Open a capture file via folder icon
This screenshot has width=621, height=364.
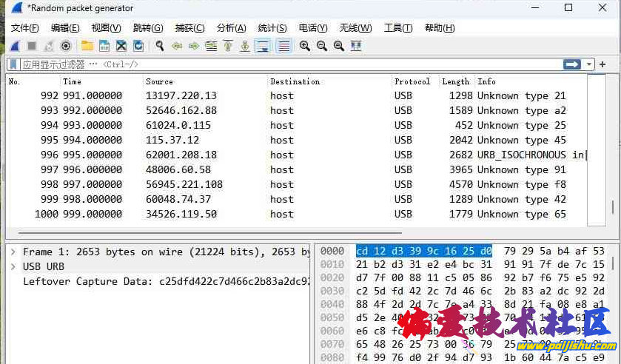[87, 46]
